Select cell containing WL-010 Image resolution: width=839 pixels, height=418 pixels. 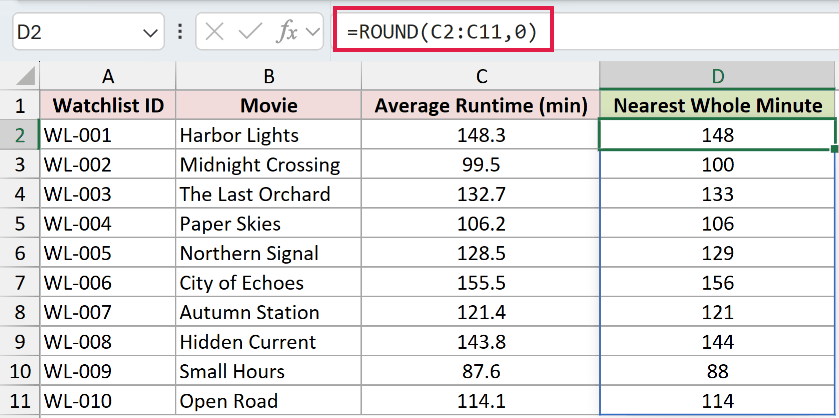tap(108, 401)
